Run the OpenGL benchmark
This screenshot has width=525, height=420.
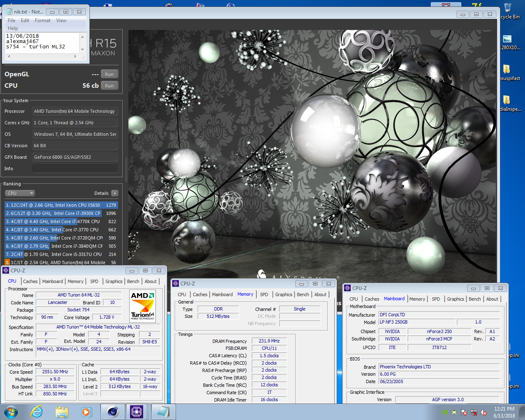110,74
